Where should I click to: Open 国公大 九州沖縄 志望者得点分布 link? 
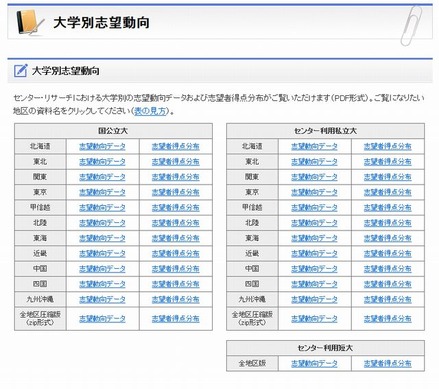(x=175, y=300)
